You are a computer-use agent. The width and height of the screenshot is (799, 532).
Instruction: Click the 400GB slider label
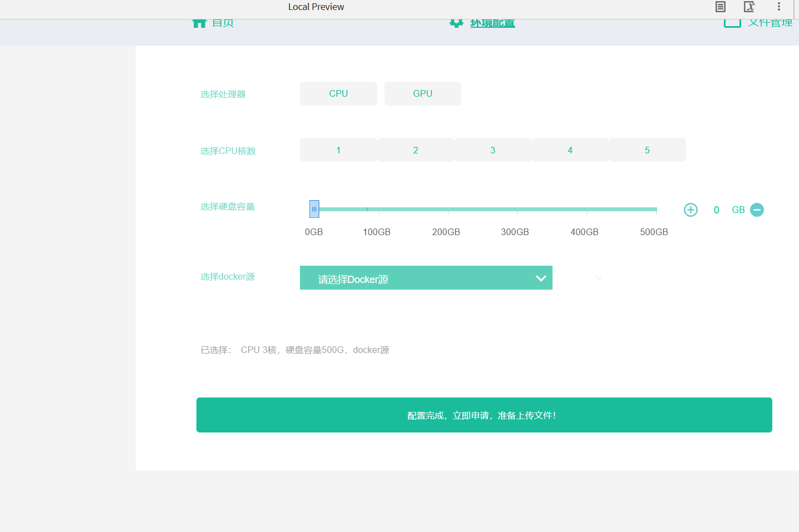tap(585, 232)
